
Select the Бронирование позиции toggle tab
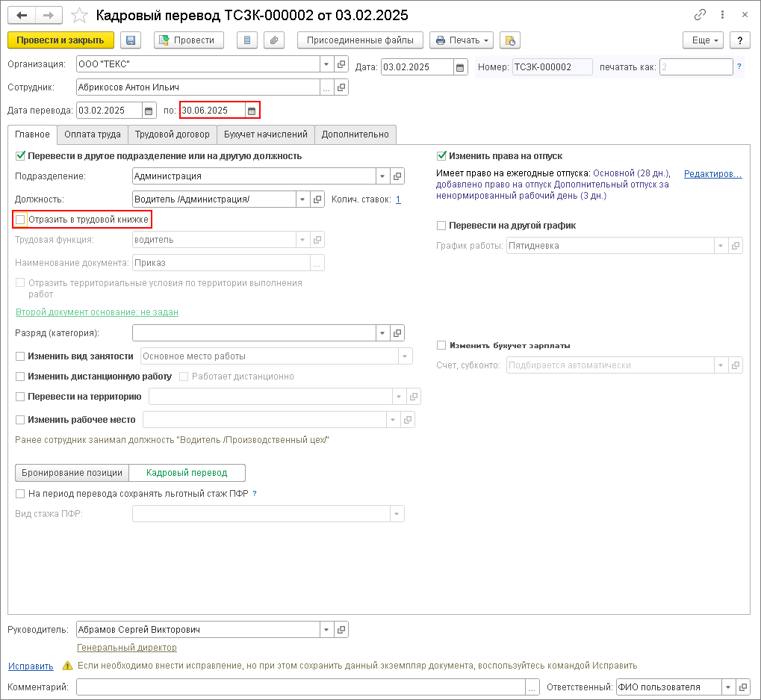[72, 473]
